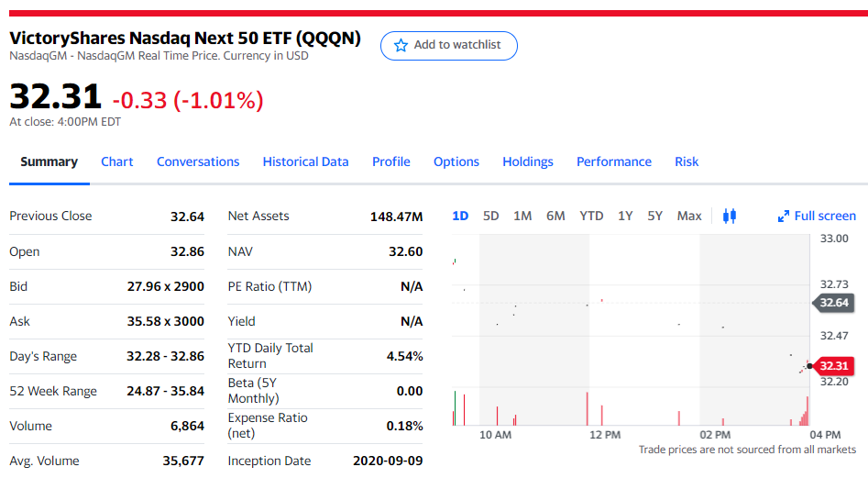Select the 5Y chart range
The height and width of the screenshot is (478, 868).
click(654, 216)
